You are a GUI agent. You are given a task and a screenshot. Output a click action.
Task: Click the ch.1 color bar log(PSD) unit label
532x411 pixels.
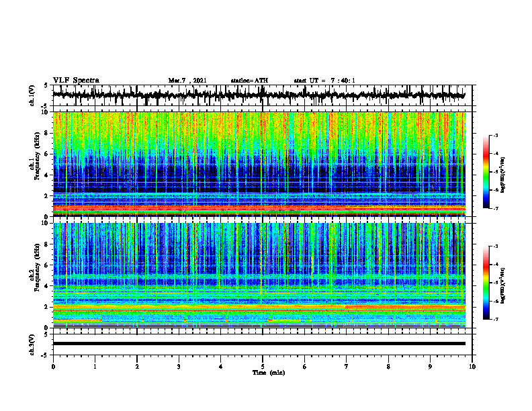point(503,175)
